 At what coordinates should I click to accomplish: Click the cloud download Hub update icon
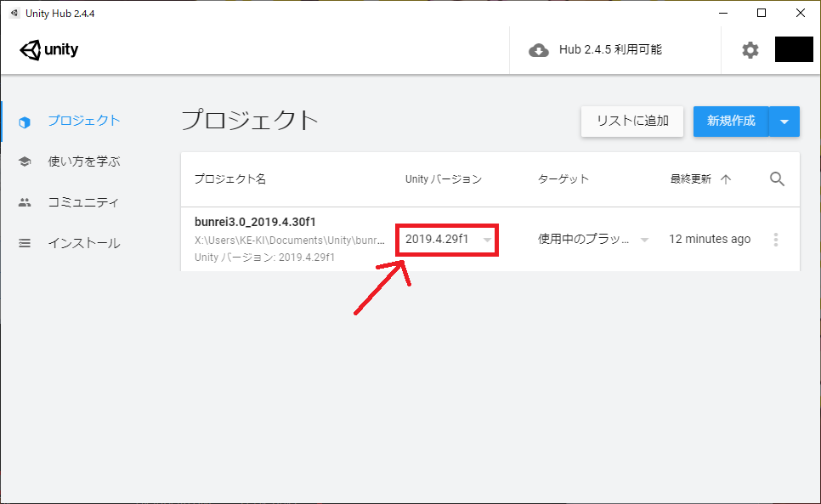[539, 50]
